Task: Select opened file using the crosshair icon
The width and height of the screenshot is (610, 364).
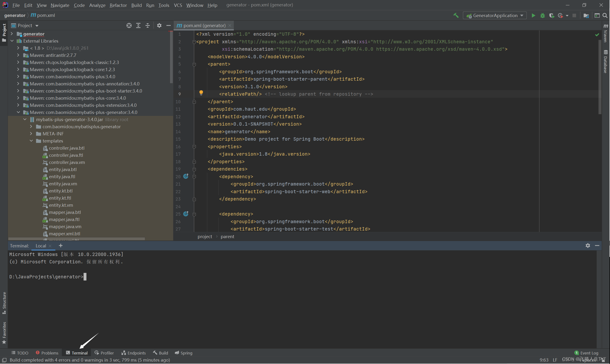Action: point(129,25)
